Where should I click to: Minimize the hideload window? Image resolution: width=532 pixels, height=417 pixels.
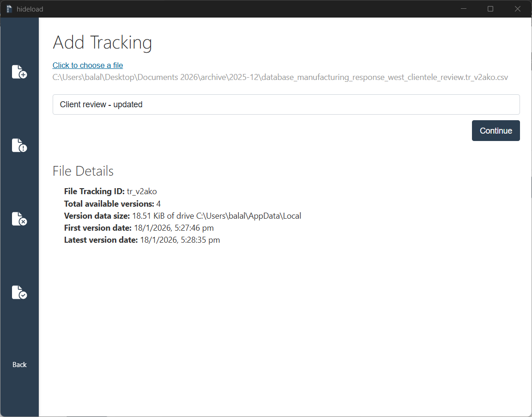point(463,9)
